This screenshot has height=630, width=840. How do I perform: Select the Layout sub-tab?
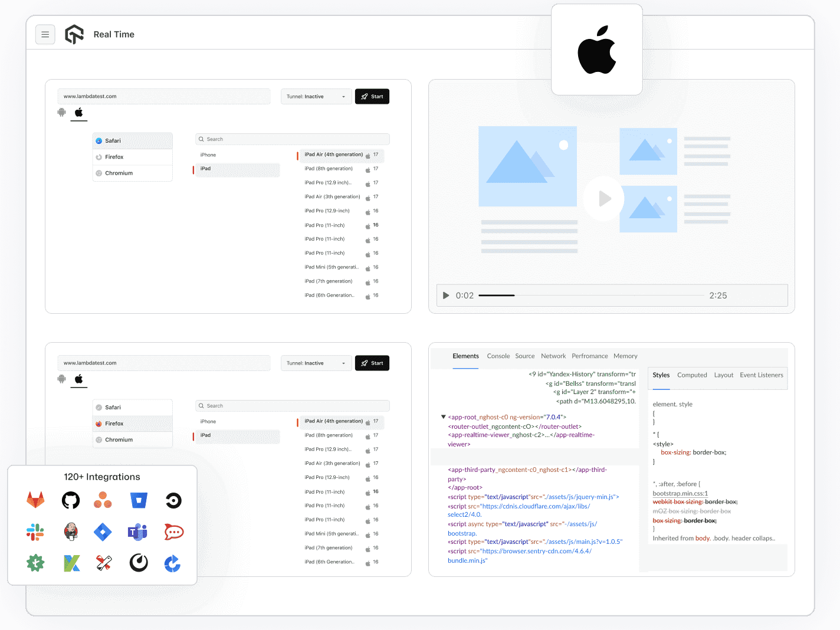pyautogui.click(x=724, y=375)
